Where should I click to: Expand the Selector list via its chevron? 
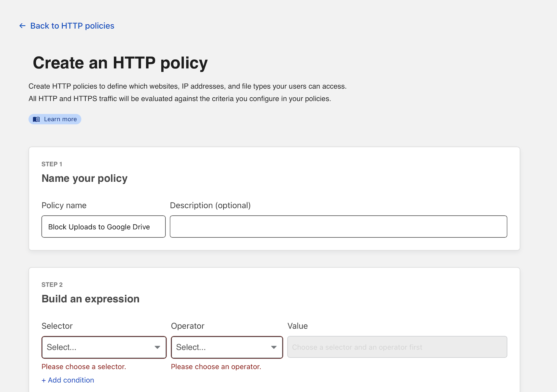click(x=158, y=347)
